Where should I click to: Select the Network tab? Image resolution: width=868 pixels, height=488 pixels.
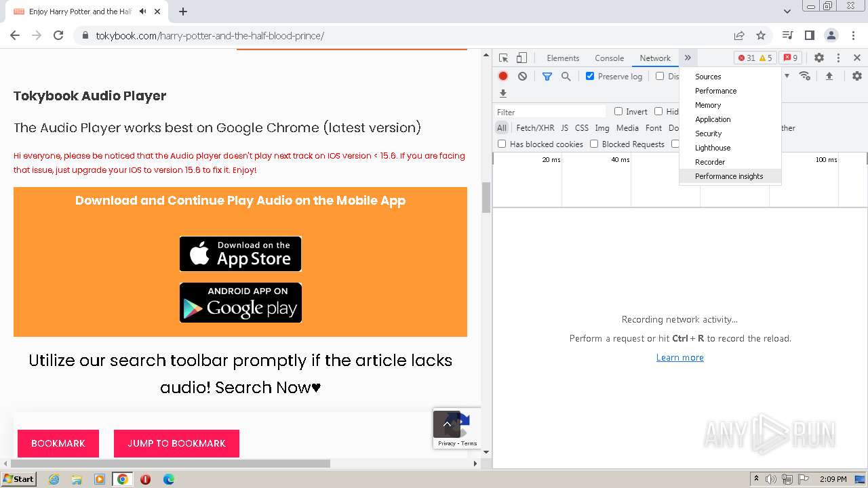655,58
